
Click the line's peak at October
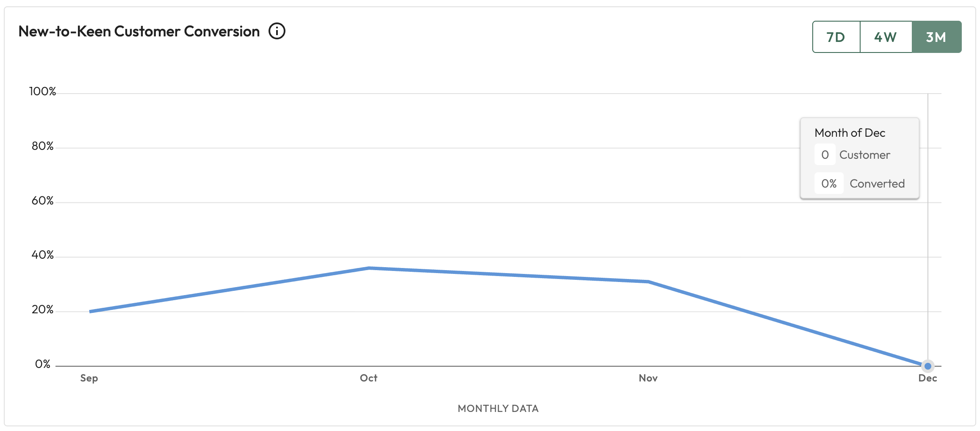(369, 268)
